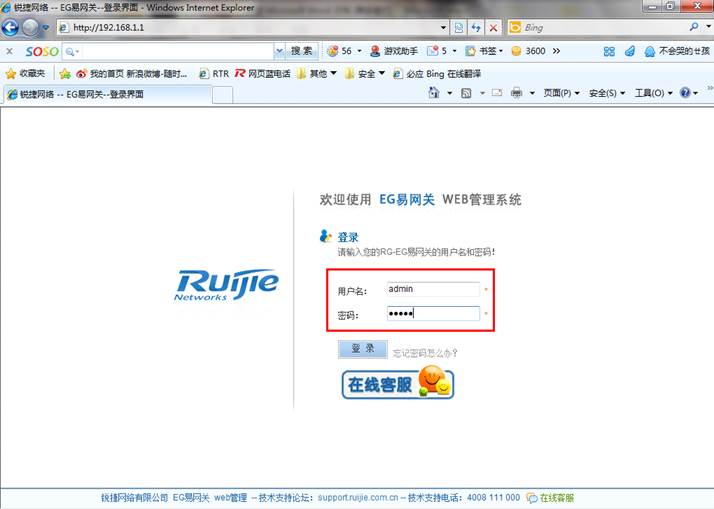This screenshot has width=714, height=509.
Task: Open the 网页蓝电话 favorite link
Action: (x=262, y=73)
